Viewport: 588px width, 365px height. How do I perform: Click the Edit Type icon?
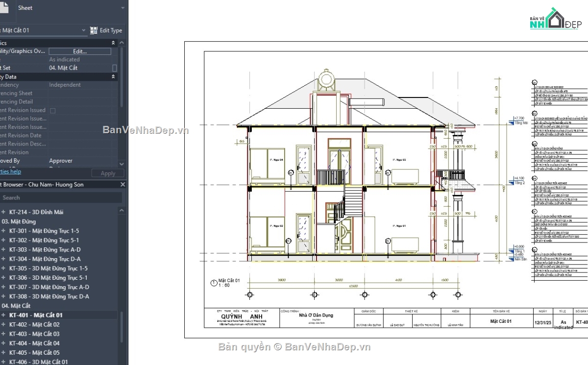point(94,30)
